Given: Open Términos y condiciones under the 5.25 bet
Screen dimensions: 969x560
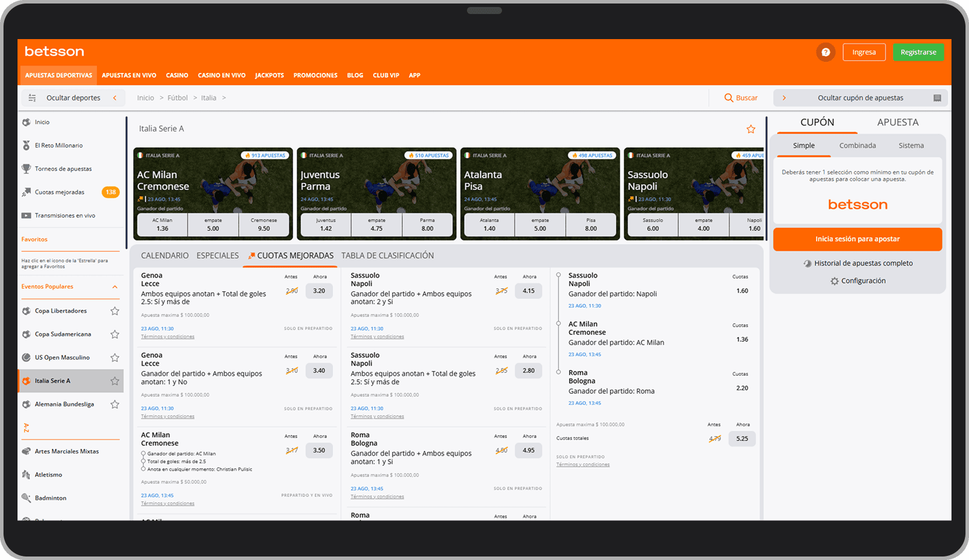Looking at the screenshot, I should point(583,465).
